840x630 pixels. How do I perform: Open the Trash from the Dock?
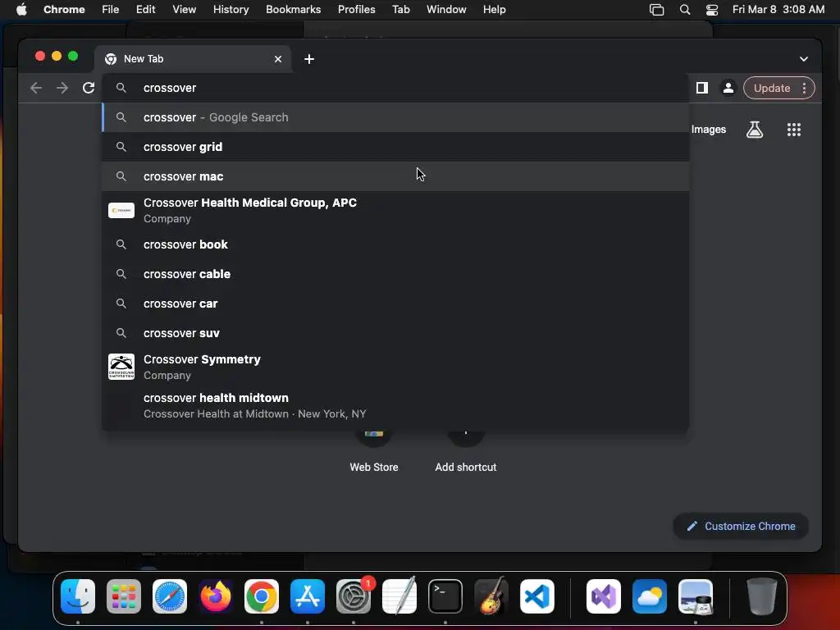tap(761, 596)
